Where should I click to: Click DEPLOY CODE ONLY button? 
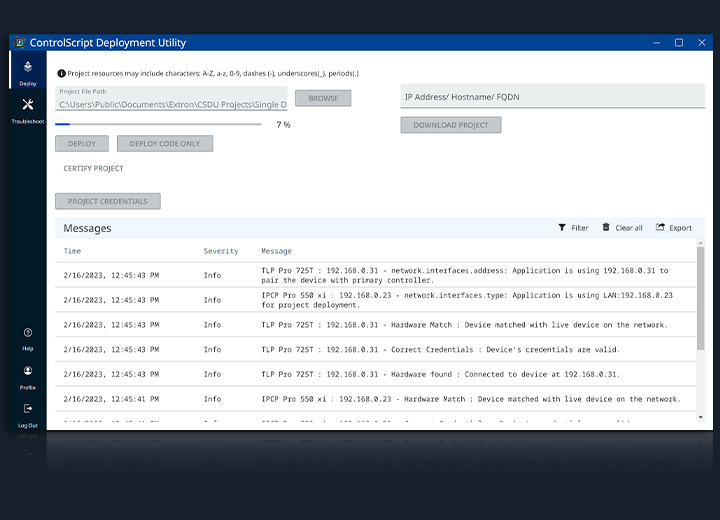click(x=165, y=143)
